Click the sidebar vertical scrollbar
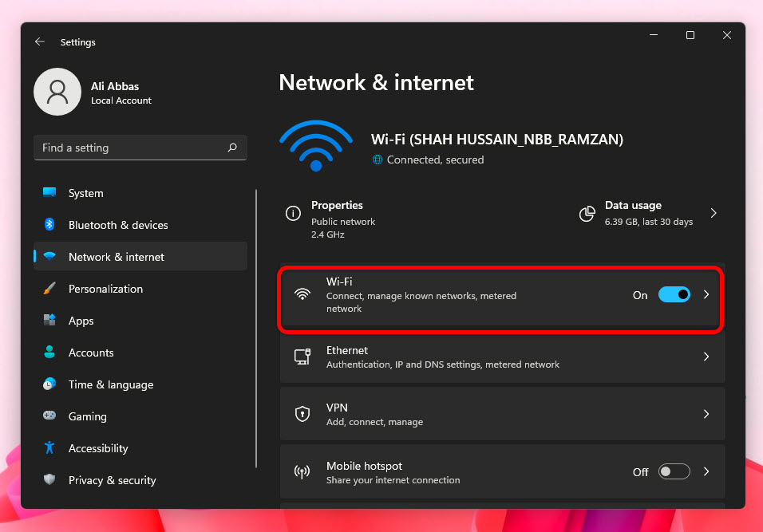This screenshot has height=532, width=763. pyautogui.click(x=256, y=327)
